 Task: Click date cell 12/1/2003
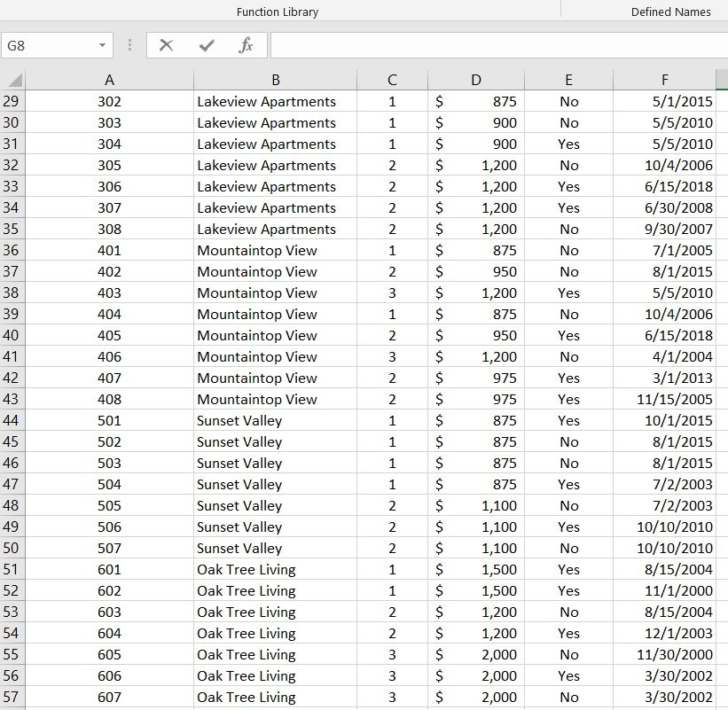click(665, 633)
